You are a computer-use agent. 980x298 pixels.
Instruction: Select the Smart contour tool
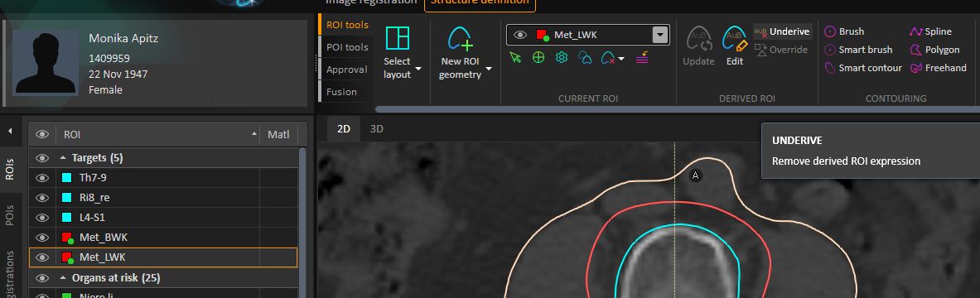point(863,68)
